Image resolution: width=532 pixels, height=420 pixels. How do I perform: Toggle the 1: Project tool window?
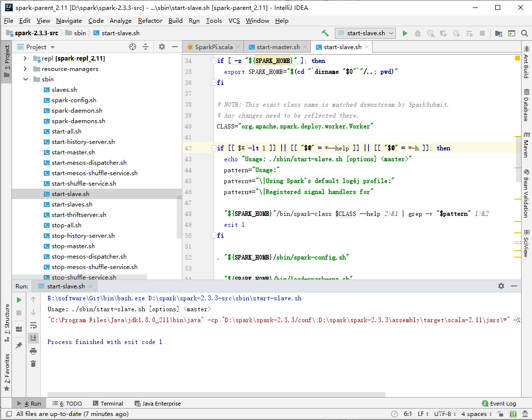pos(7,62)
